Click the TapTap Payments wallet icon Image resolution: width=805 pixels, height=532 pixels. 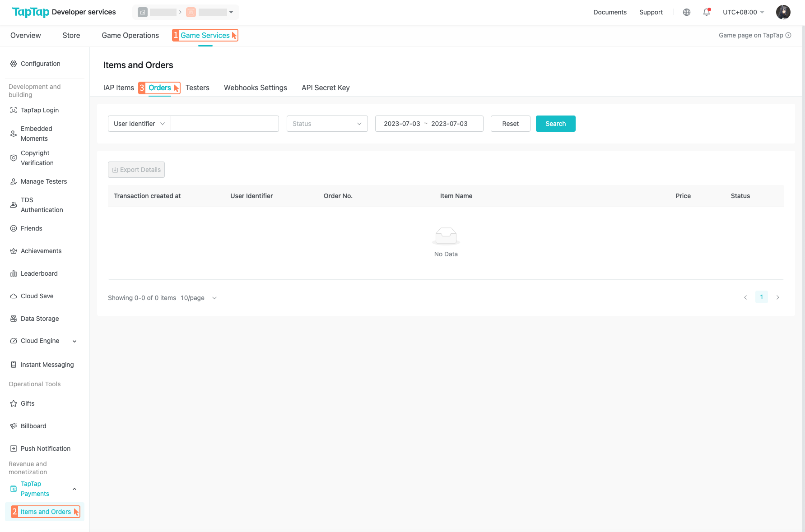pyautogui.click(x=14, y=489)
